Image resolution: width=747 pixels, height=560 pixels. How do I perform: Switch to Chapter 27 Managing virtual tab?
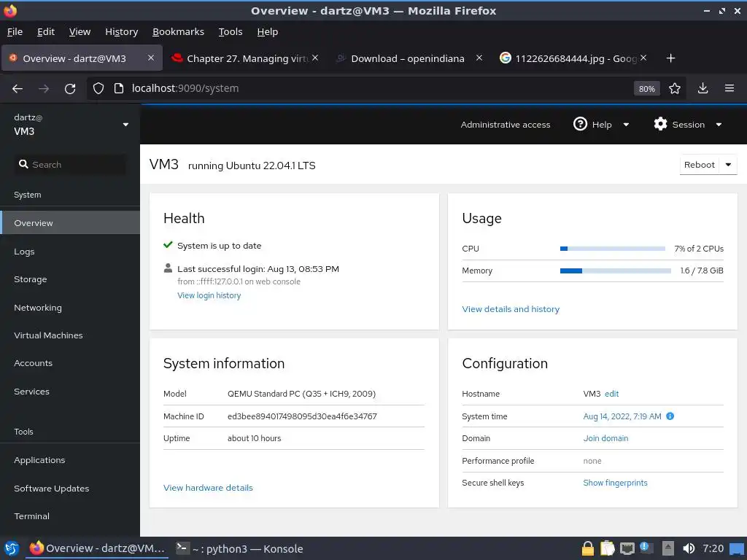pos(245,58)
